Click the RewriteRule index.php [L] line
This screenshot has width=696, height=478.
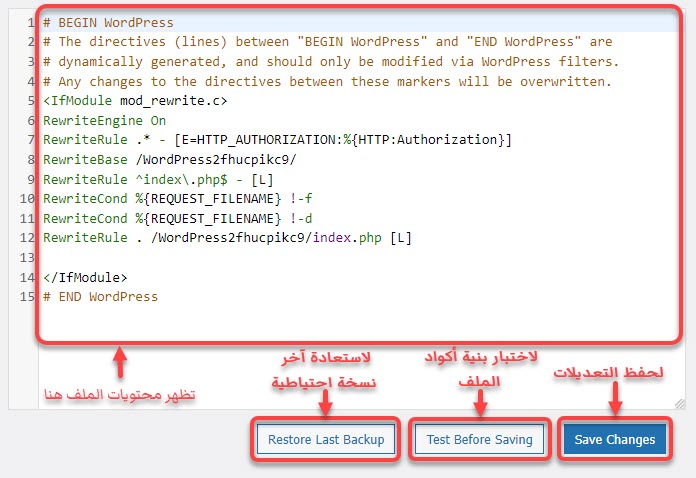pyautogui.click(x=227, y=238)
